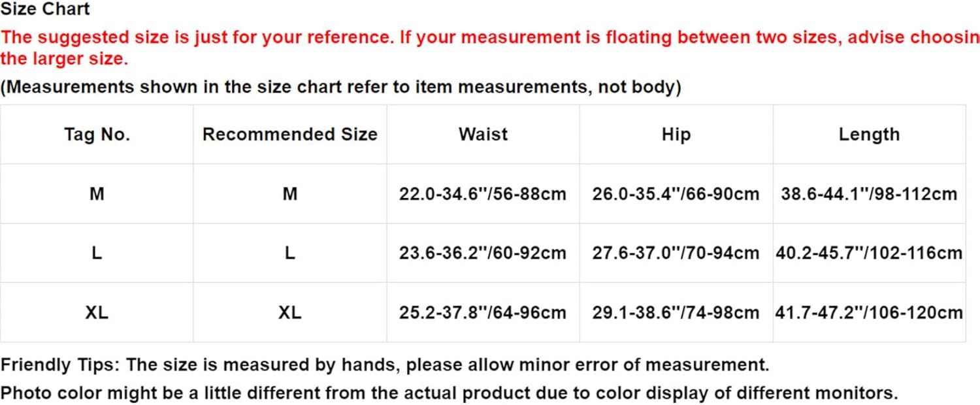The width and height of the screenshot is (980, 405).
Task: Select the Length column header
Action: [x=869, y=135]
